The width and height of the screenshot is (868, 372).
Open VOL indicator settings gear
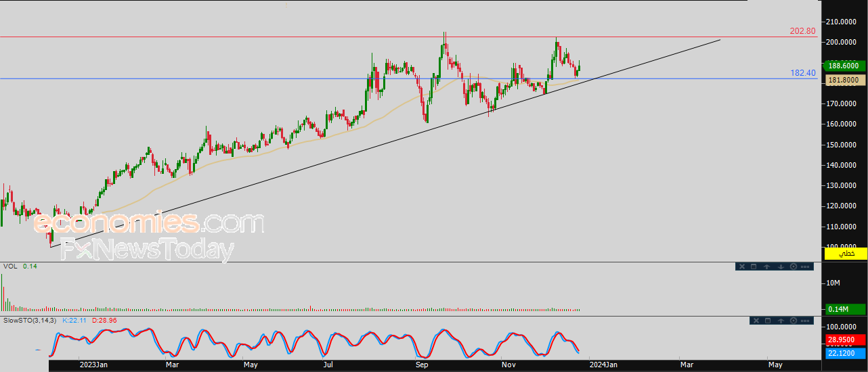pyautogui.click(x=794, y=266)
